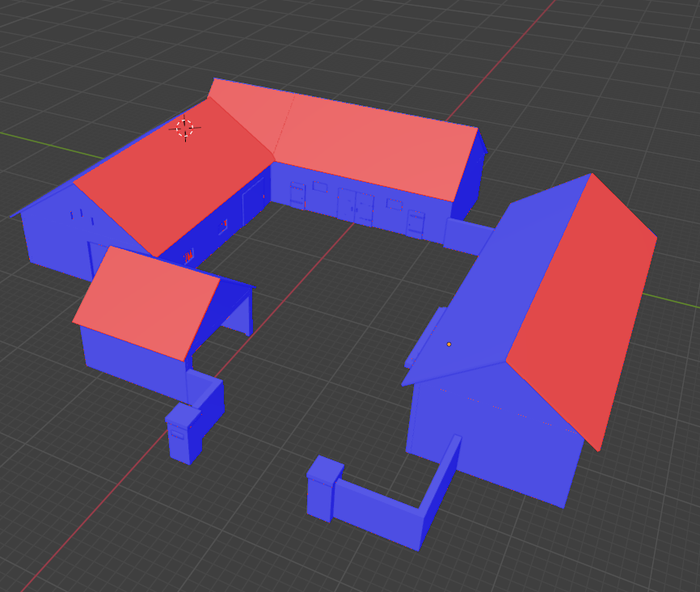This screenshot has width=700, height=592.
Task: Click the right gate pillar near the fence
Action: click(x=325, y=488)
